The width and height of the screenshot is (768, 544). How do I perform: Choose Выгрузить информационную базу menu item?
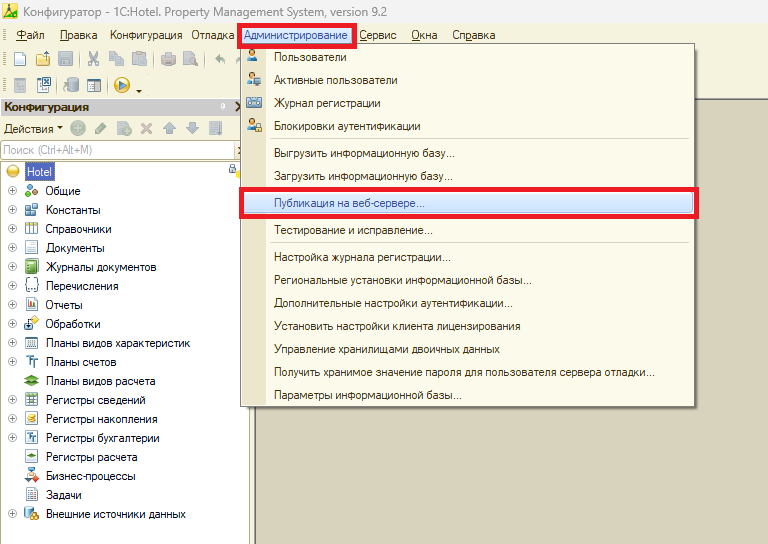(364, 153)
